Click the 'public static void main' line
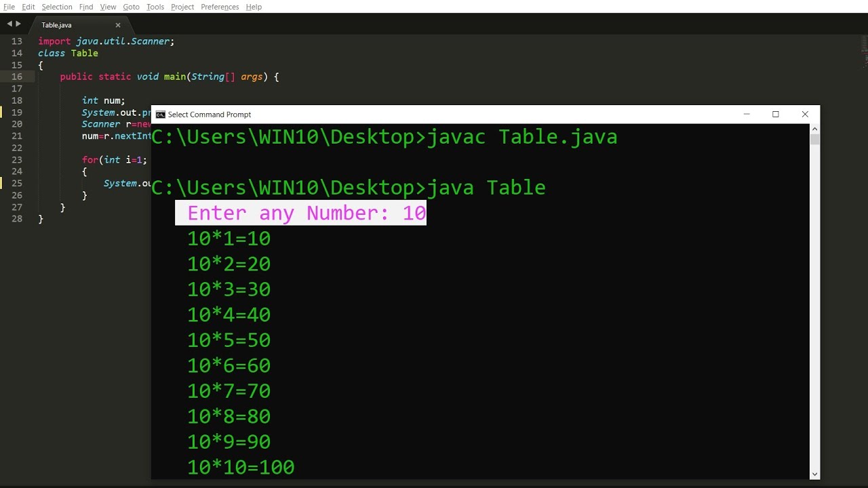 pos(170,77)
